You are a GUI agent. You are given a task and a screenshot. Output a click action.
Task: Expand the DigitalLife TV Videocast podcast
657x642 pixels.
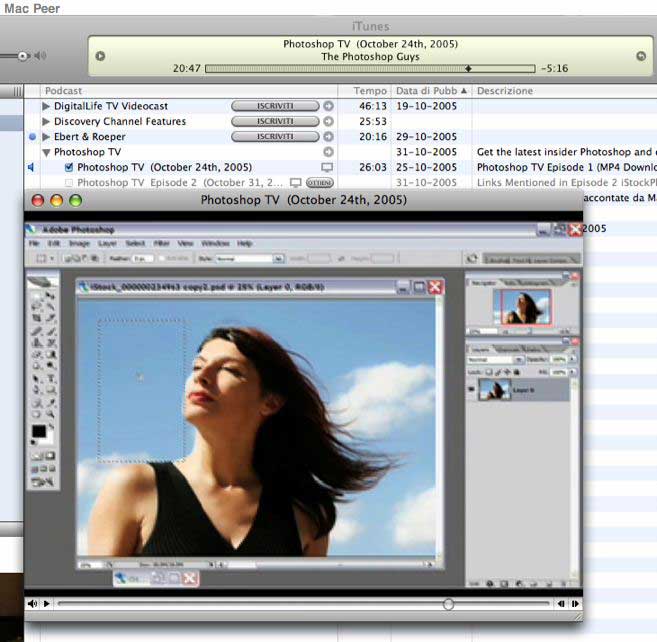[x=46, y=106]
